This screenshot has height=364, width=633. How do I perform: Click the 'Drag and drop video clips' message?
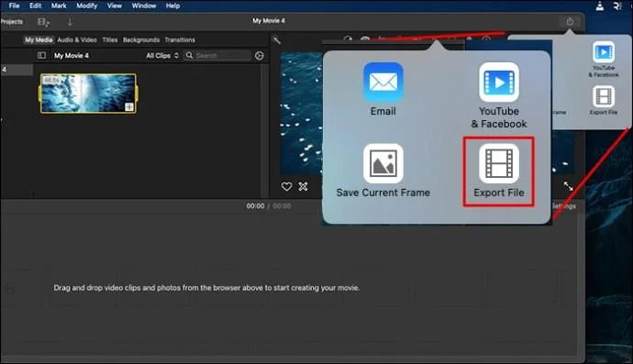(206, 288)
